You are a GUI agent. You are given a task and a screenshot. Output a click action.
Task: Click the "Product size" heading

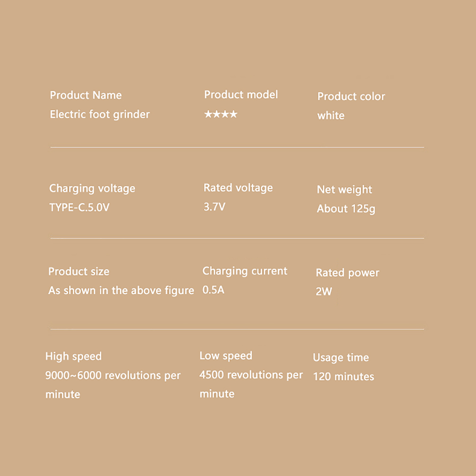pyautogui.click(x=79, y=271)
